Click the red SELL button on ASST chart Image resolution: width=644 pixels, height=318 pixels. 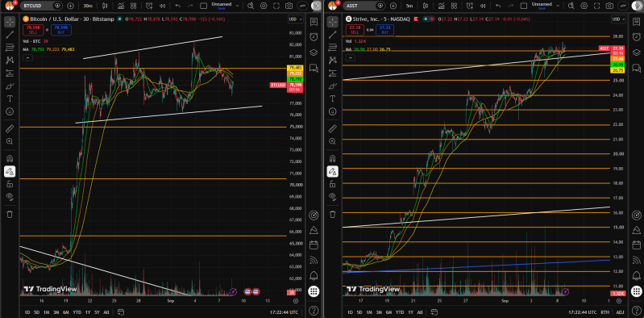tap(355, 30)
